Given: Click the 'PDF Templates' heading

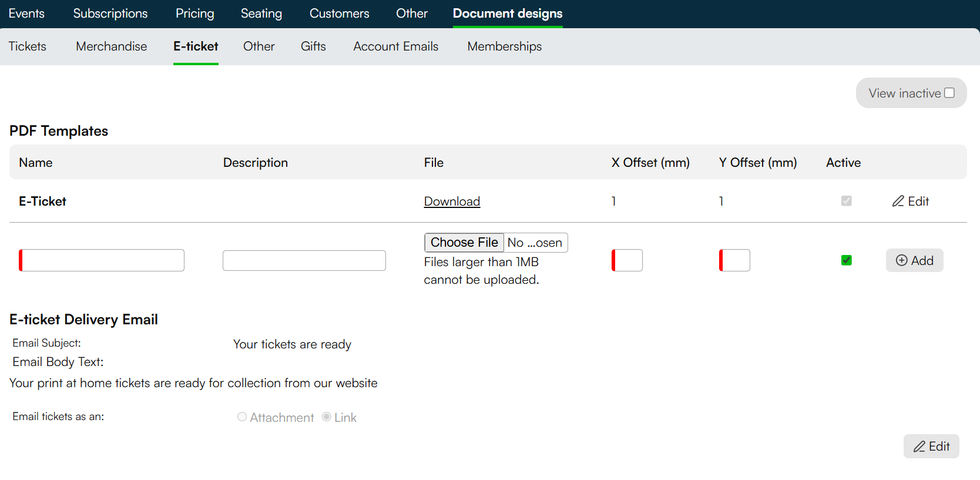Looking at the screenshot, I should click(59, 131).
